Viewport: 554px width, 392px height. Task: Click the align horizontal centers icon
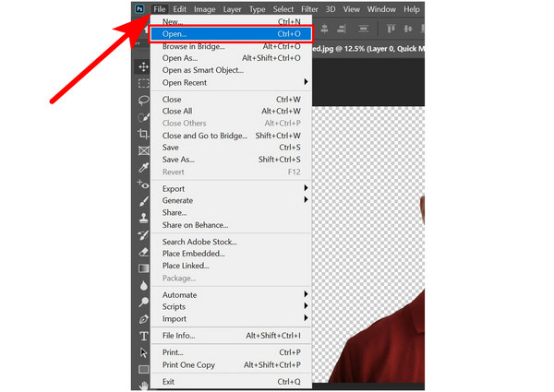point(324,29)
